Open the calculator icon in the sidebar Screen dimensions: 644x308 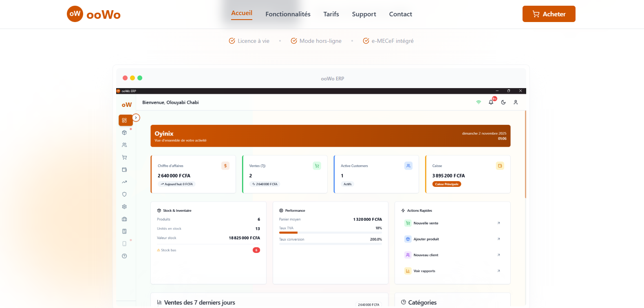coord(124,231)
